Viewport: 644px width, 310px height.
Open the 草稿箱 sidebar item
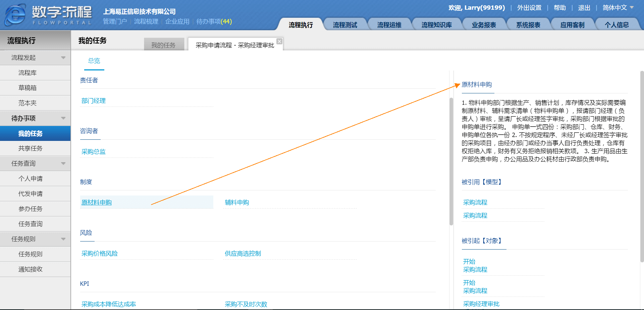click(28, 88)
